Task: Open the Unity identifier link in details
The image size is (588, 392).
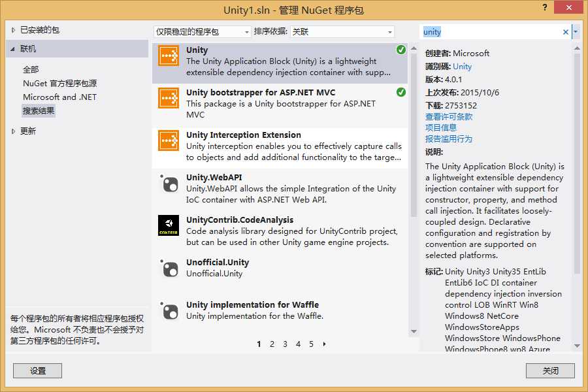Action: click(x=462, y=67)
